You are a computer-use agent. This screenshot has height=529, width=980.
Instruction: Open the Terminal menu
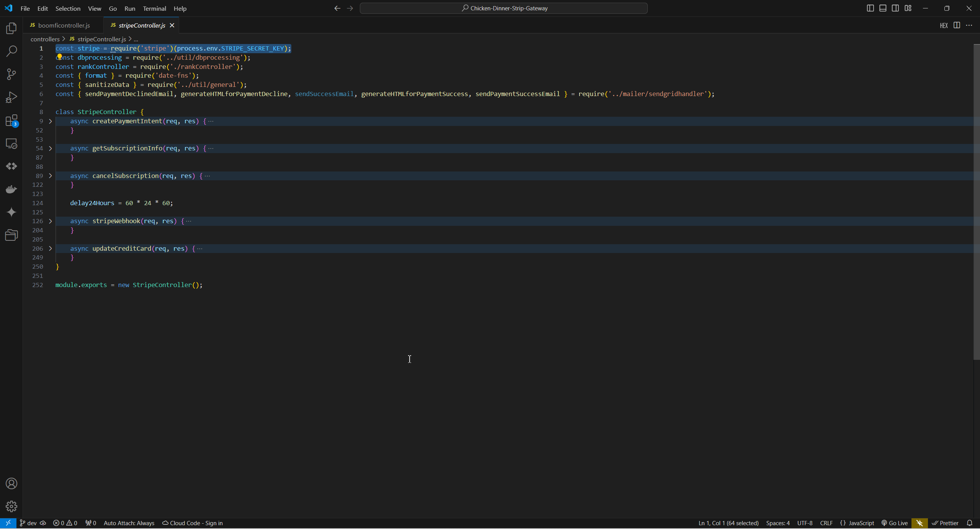[x=154, y=8]
